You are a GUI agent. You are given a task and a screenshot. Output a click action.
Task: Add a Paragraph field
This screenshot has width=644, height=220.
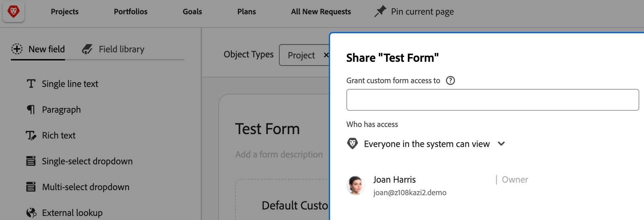click(61, 110)
